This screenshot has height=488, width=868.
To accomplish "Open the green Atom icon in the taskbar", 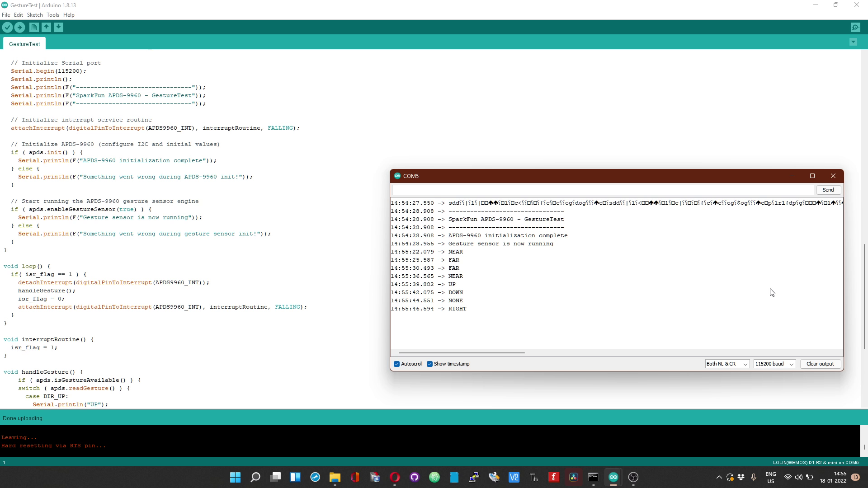I will (x=434, y=477).
